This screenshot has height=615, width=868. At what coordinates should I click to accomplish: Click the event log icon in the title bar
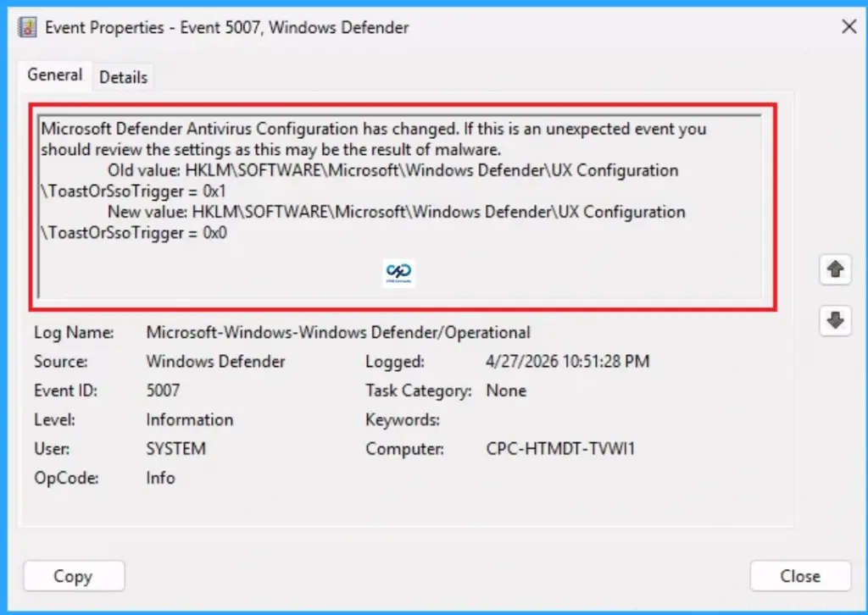[26, 27]
